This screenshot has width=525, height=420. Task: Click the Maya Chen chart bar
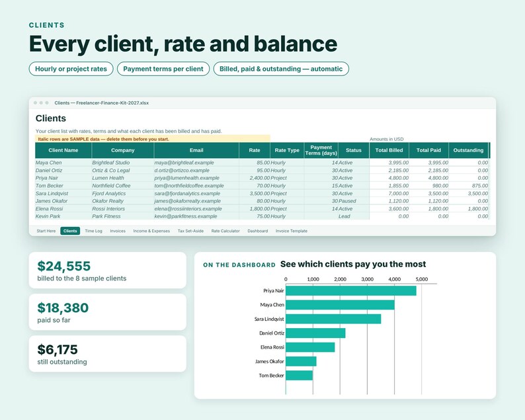(x=340, y=305)
